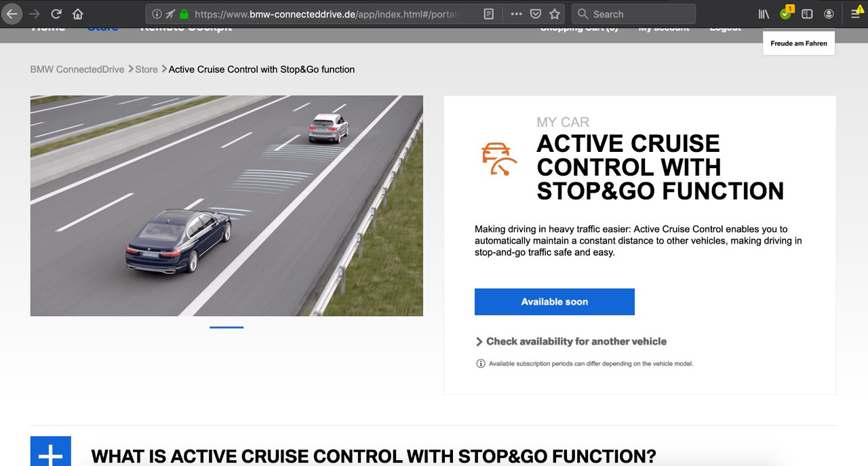868x466 pixels.
Task: Toggle reader view for this page
Action: [x=488, y=14]
